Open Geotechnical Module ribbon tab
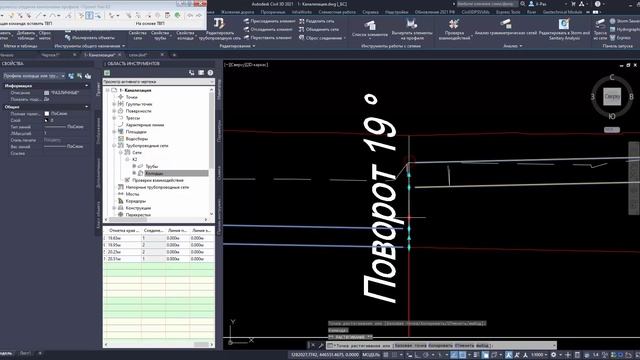This screenshot has width=640, height=360. [562, 12]
